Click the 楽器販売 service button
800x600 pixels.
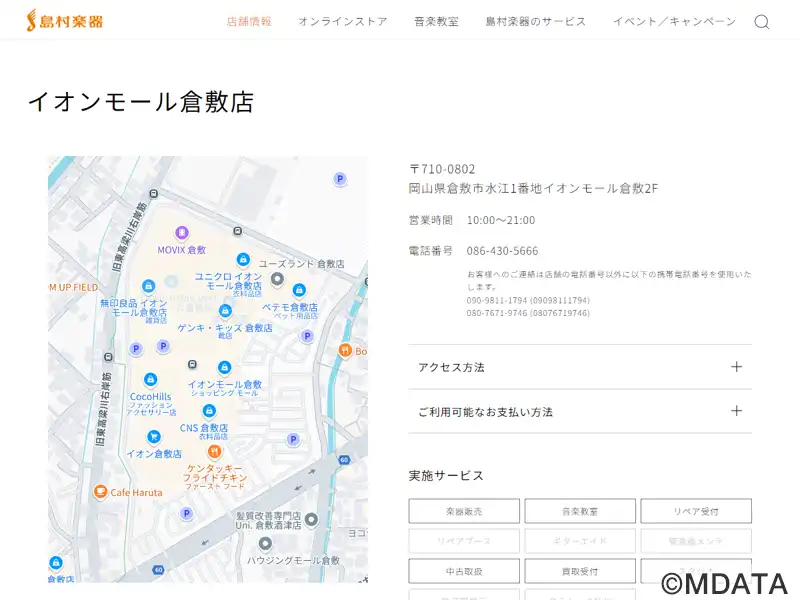pyautogui.click(x=464, y=511)
